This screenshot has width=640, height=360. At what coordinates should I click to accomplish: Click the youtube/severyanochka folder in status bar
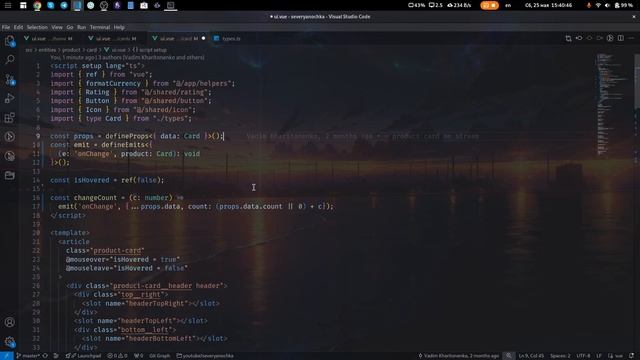pos(205,356)
